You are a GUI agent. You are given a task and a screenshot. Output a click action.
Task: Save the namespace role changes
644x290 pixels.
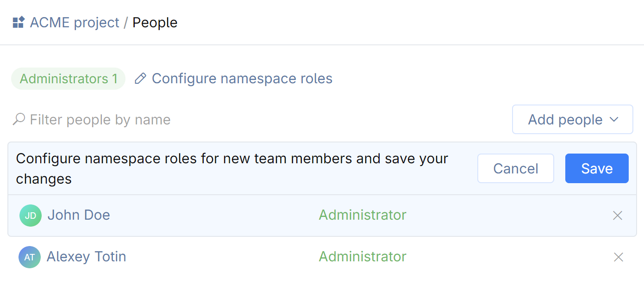597,168
